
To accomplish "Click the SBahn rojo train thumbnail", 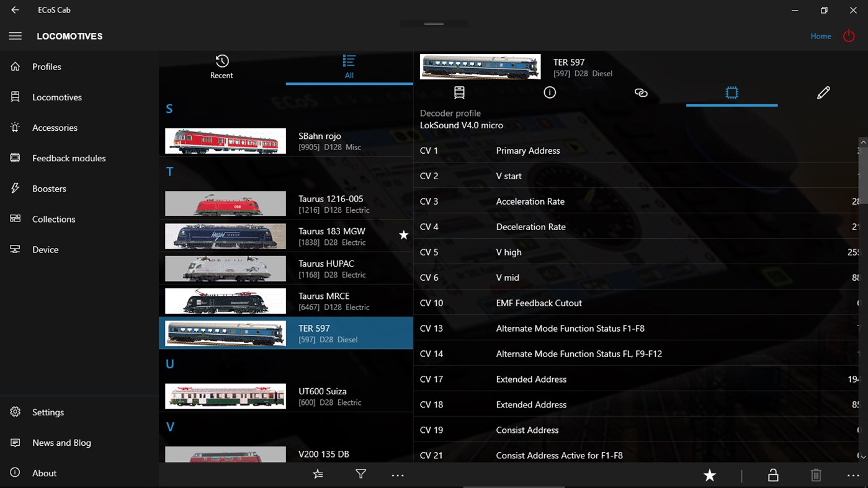I will click(225, 141).
